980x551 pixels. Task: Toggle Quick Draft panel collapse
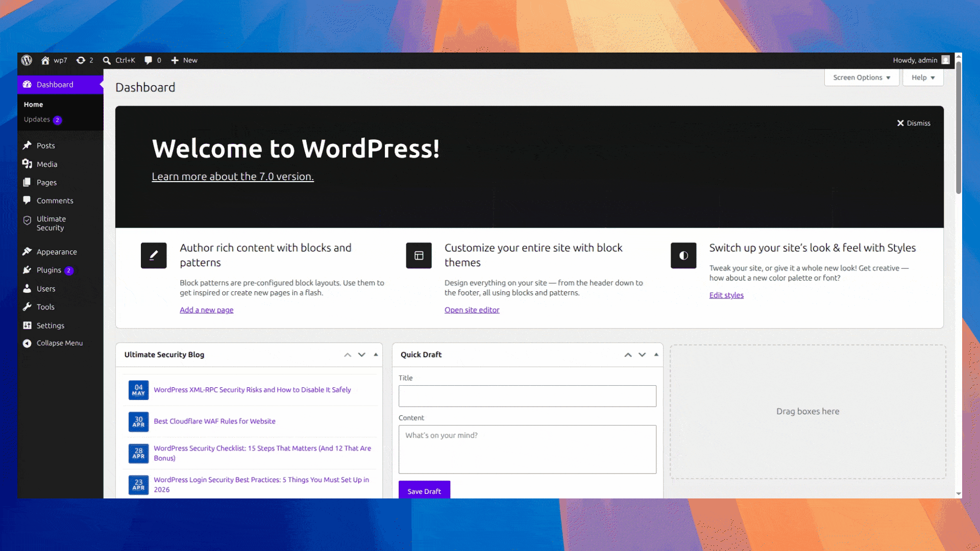tap(656, 355)
